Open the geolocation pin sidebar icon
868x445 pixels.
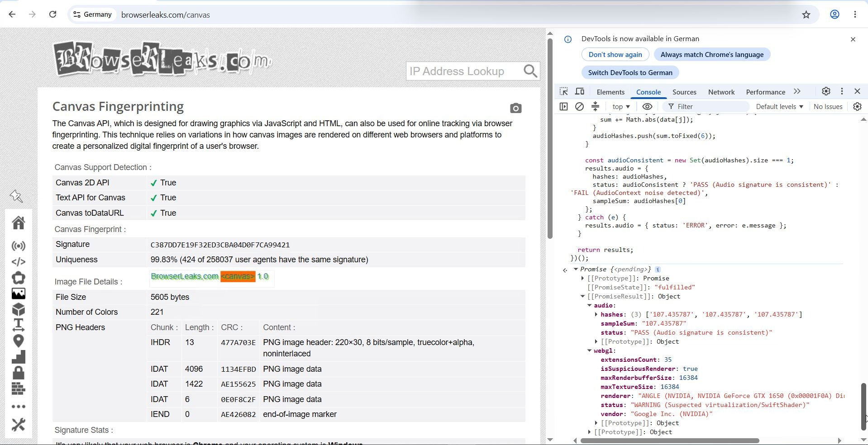19,341
